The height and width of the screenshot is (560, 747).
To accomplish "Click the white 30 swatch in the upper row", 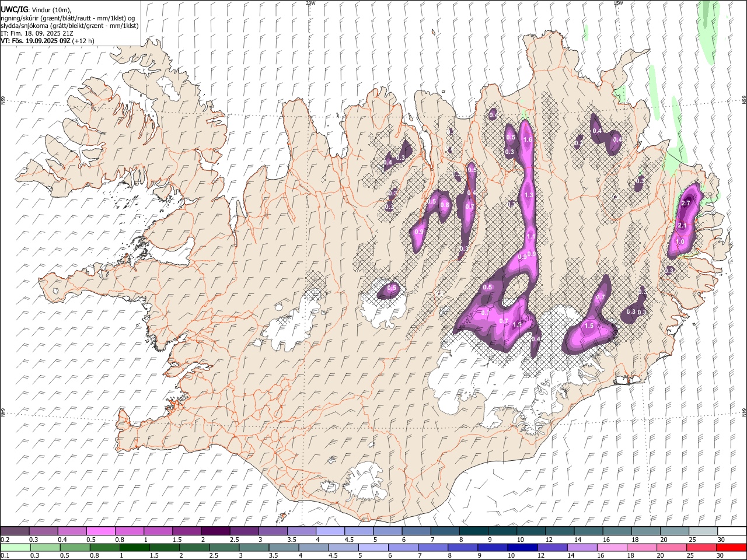I will click(732, 531).
